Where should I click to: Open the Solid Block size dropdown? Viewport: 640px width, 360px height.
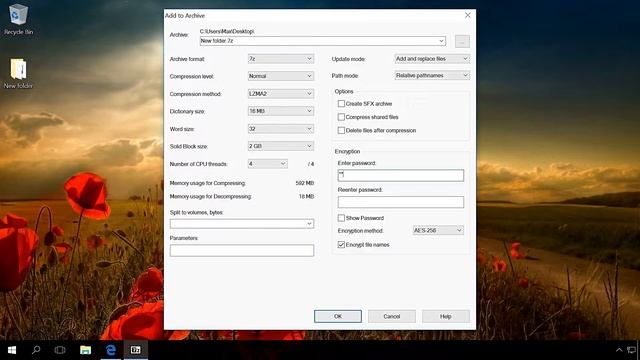click(281, 146)
